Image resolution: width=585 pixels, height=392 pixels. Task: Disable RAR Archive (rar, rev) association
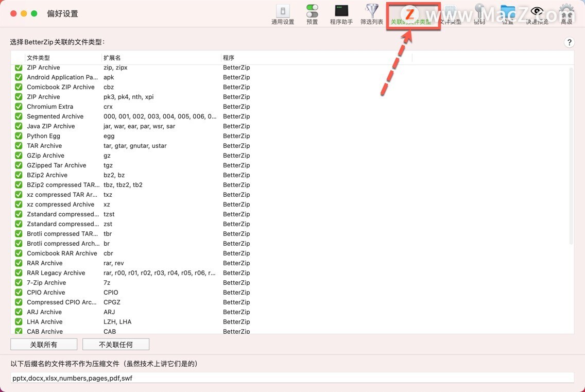(x=19, y=263)
